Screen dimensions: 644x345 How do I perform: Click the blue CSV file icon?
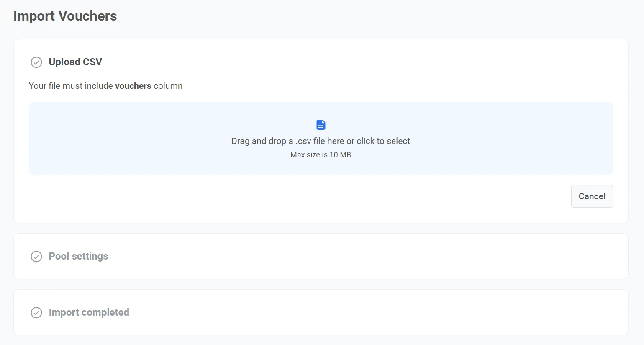coord(321,125)
